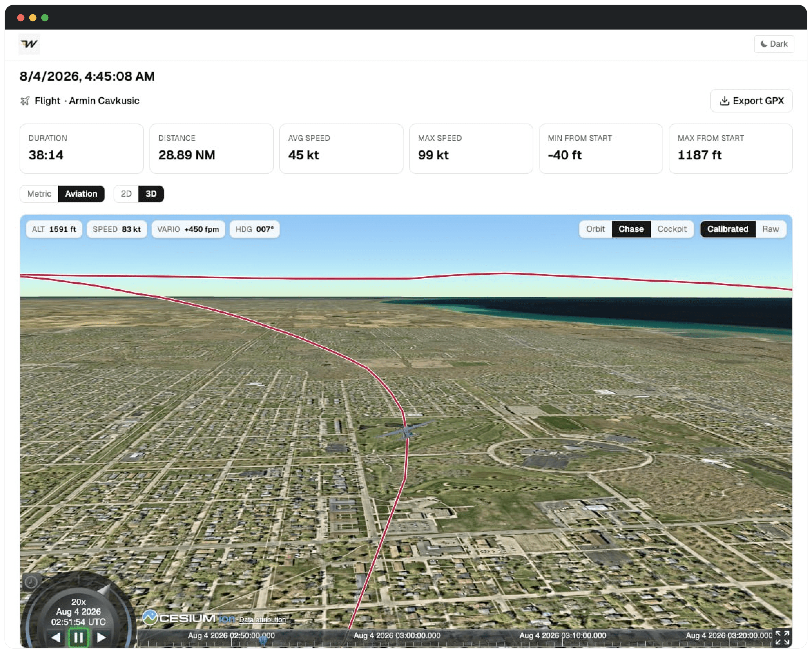The height and width of the screenshot is (653, 812).
Task: Select Calibrated altitude mode
Action: coord(727,229)
